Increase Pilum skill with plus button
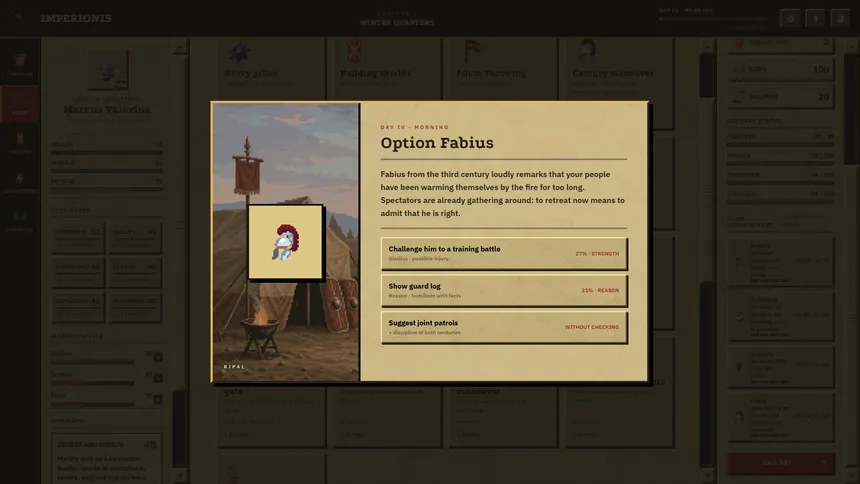This screenshot has width=860, height=484. pyautogui.click(x=158, y=399)
